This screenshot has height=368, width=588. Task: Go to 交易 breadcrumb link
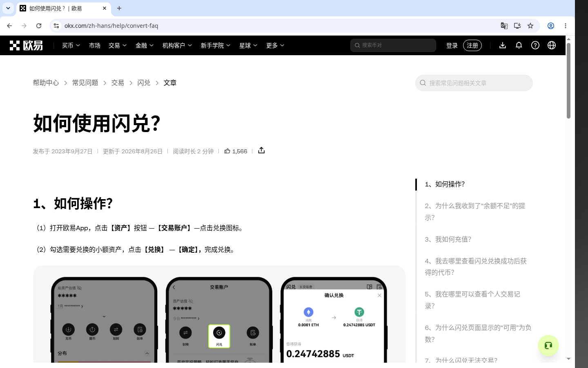[118, 83]
